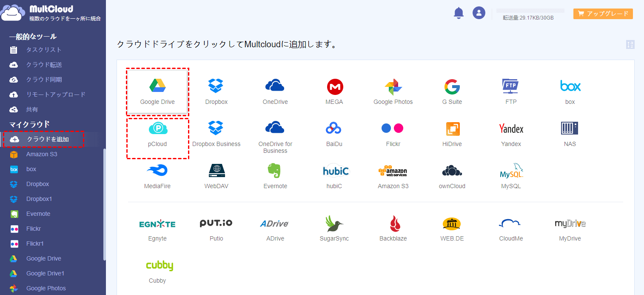Screen dimensions: 644x295
Task: Click the アップグレード upgrade button
Action: [x=603, y=14]
